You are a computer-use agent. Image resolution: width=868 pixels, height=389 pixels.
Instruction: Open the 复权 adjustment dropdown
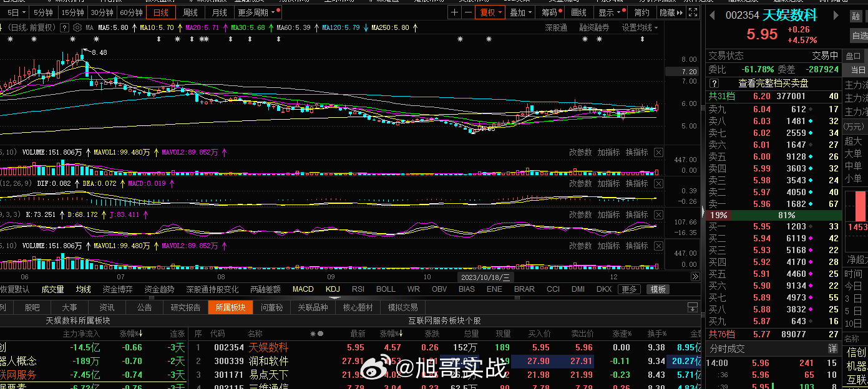pos(491,12)
